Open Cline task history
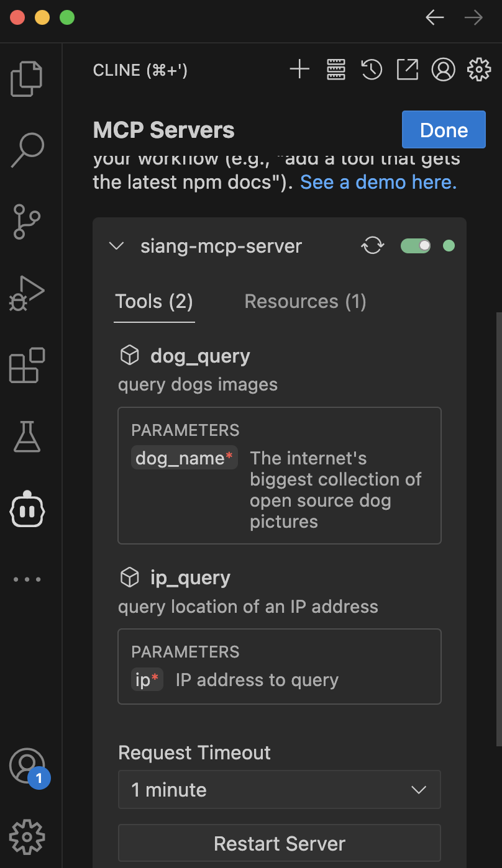The width and height of the screenshot is (502, 868). coord(372,70)
